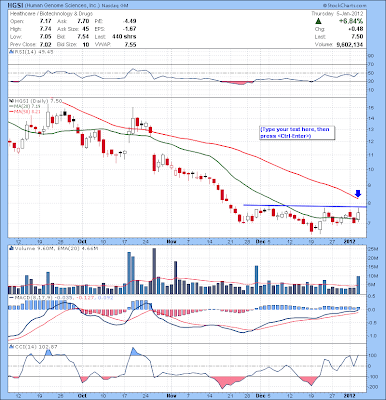Image resolution: width=386 pixels, height=400 pixels.
Task: Click the small icon beside the Volume label
Action: (x=11, y=248)
